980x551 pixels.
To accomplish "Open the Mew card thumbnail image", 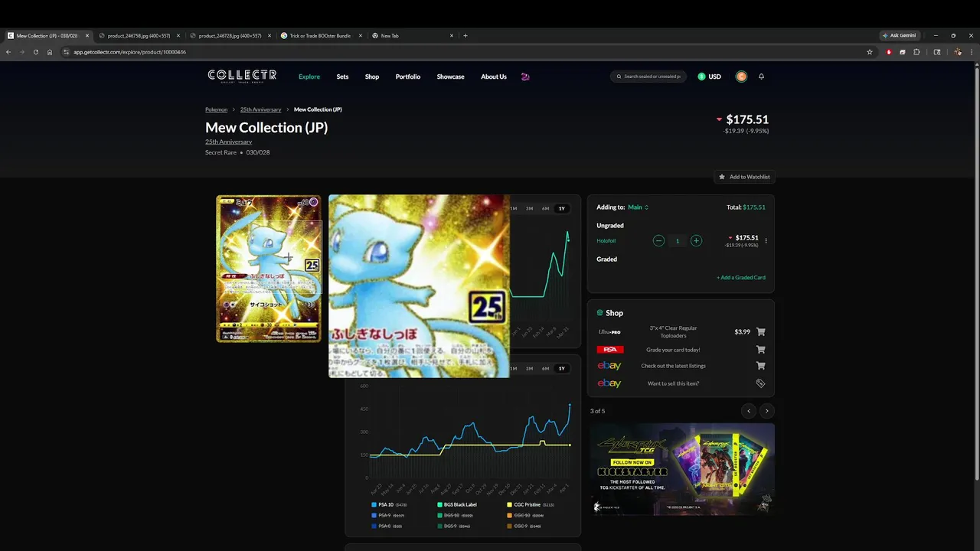I will point(269,269).
